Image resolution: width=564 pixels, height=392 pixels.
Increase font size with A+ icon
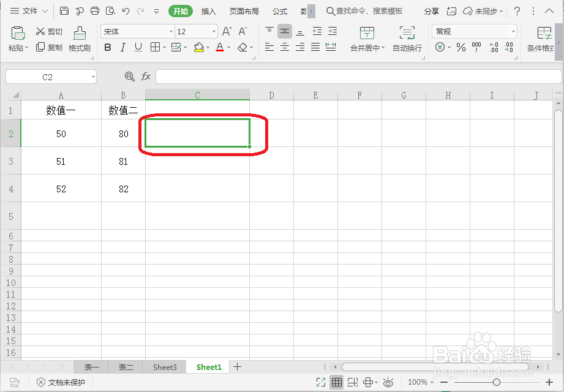point(227,31)
